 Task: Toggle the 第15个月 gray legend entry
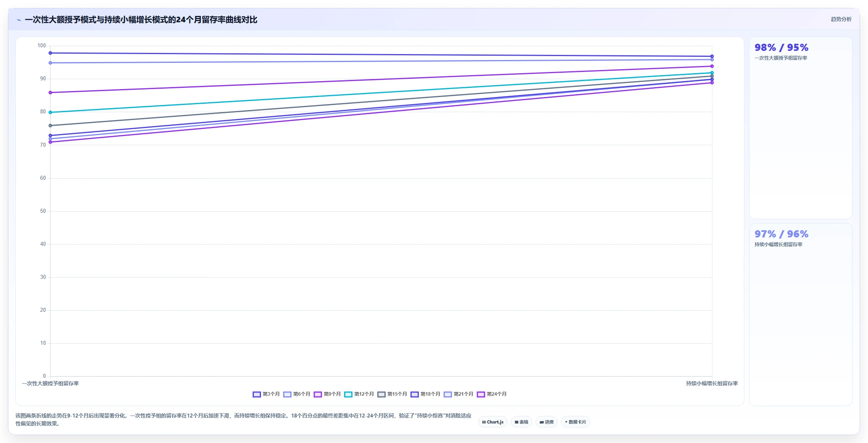[392, 394]
